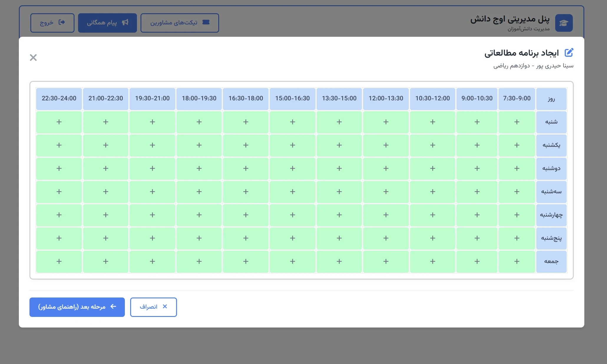Click the پنل مدیریتی اوج دانش title

(x=510, y=19)
